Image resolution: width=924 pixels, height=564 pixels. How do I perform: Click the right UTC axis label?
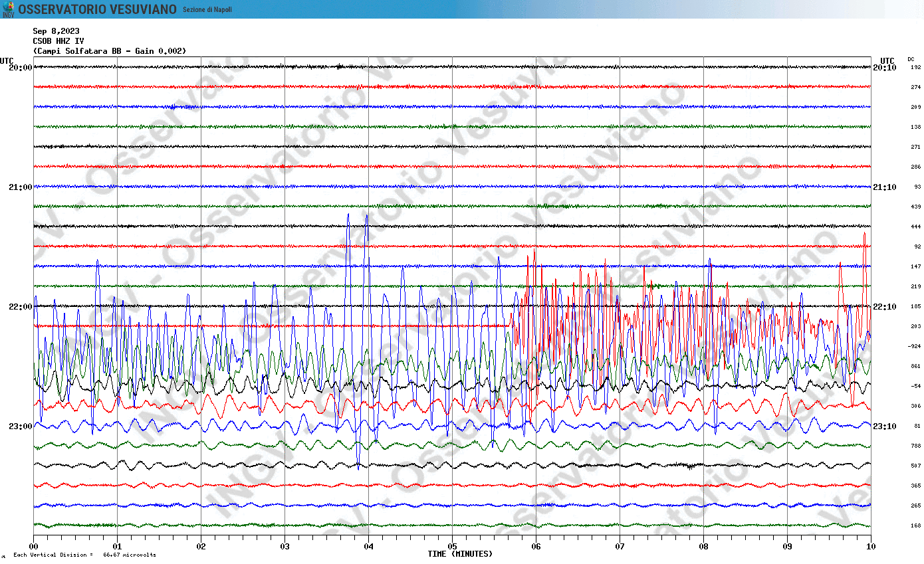pyautogui.click(x=887, y=60)
